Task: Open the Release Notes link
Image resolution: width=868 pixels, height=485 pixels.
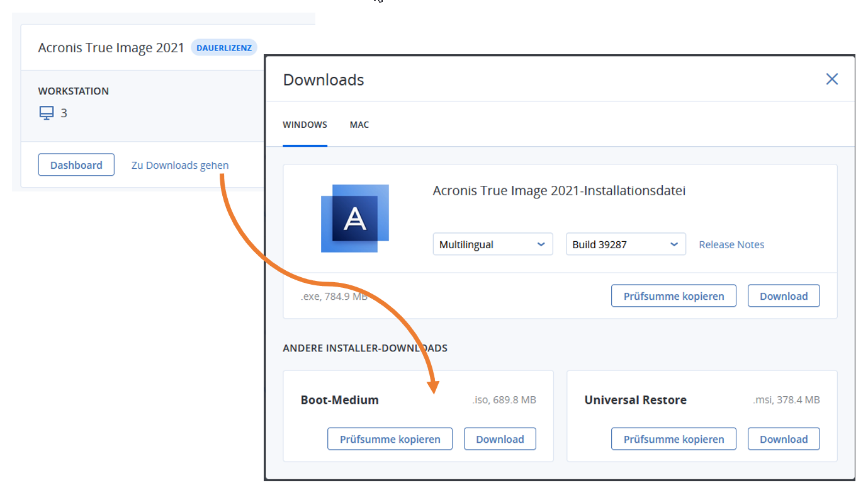Action: coord(731,244)
